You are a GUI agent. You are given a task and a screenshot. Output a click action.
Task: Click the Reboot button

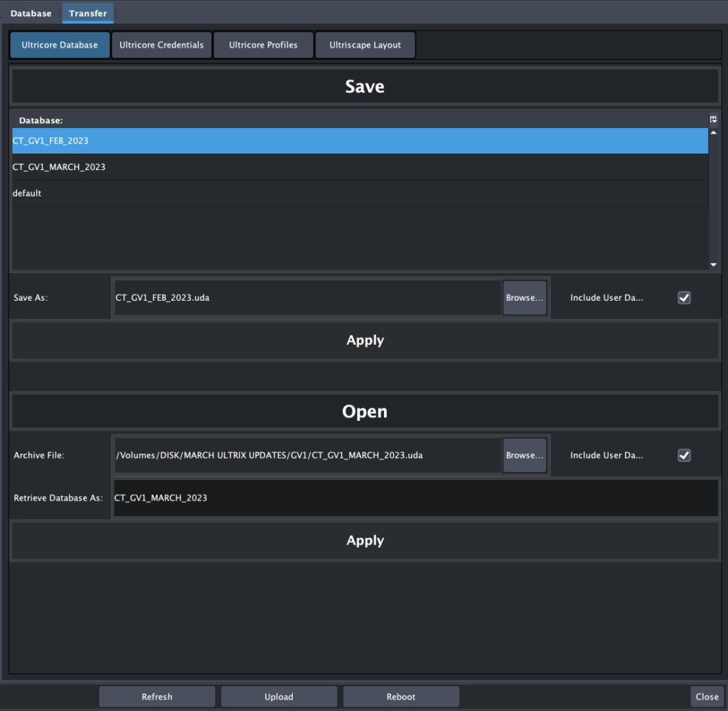[x=401, y=696]
